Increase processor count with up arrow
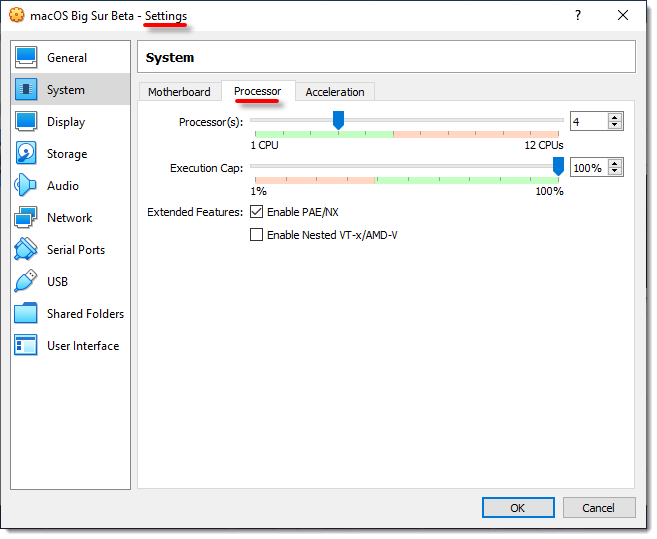The height and width of the screenshot is (539, 657). 615,118
